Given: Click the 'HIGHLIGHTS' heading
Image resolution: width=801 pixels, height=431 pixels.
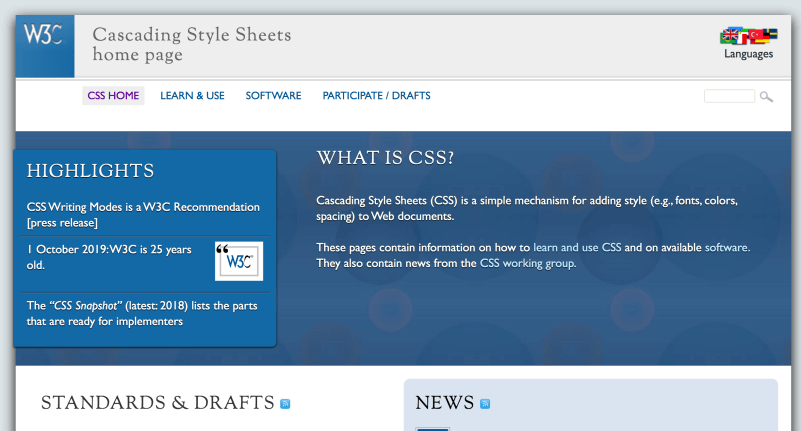Looking at the screenshot, I should [x=90, y=171].
